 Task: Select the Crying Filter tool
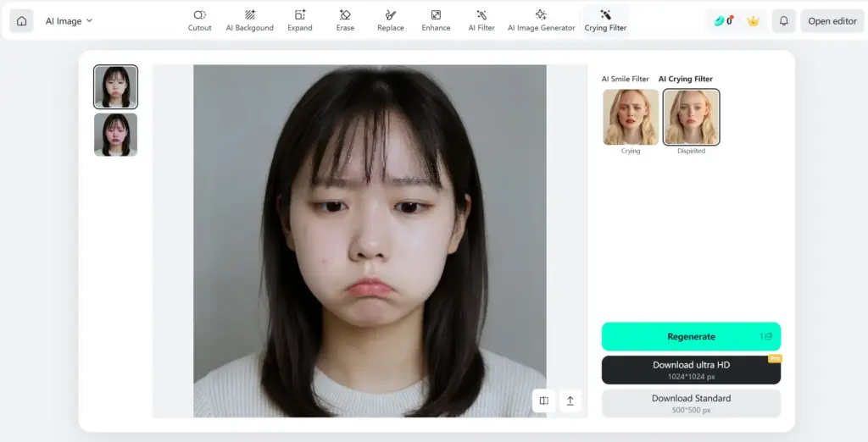tap(605, 21)
